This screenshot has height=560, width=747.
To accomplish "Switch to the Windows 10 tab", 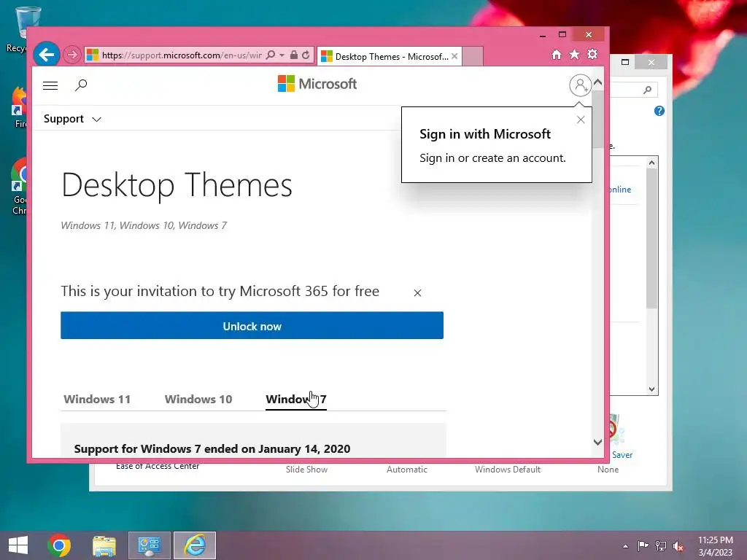I will [x=198, y=399].
